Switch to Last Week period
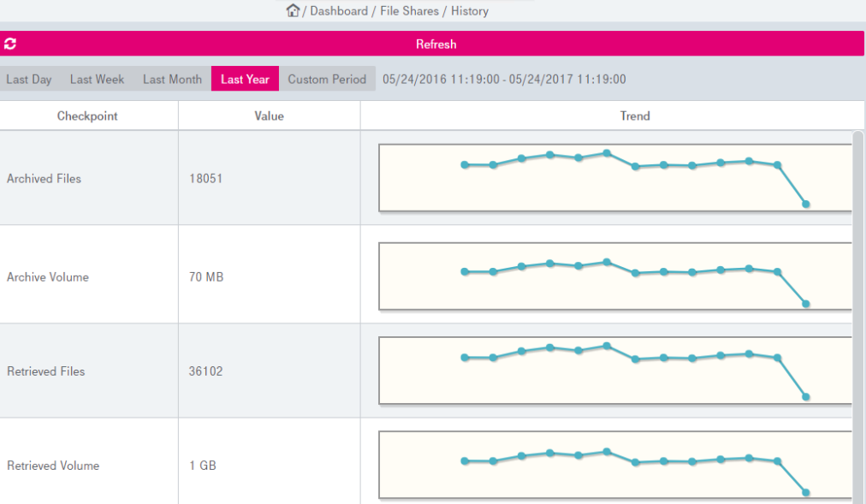 [97, 80]
